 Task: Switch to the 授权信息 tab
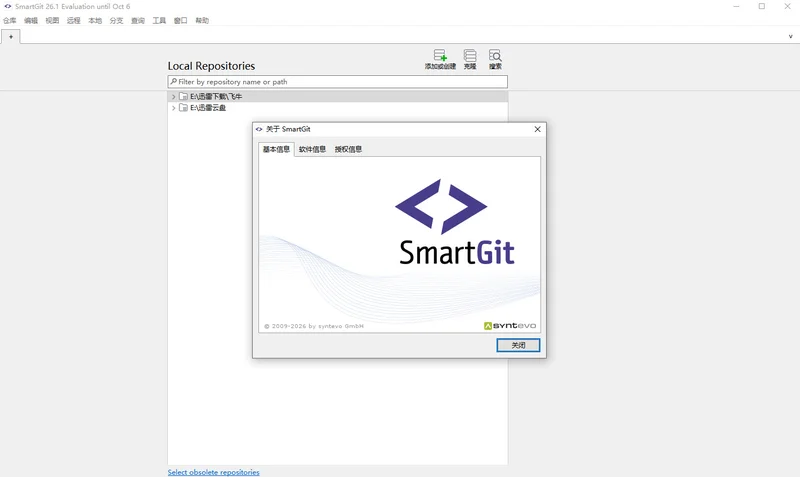point(348,149)
